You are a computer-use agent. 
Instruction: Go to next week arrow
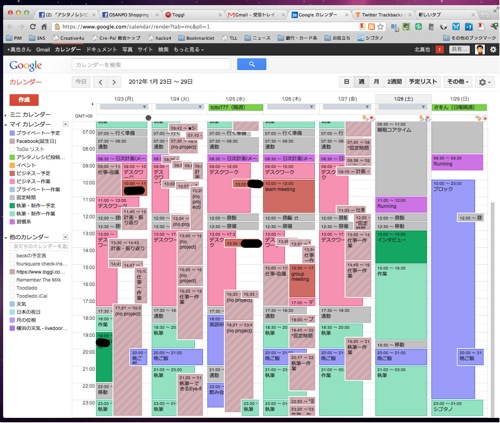[x=114, y=82]
